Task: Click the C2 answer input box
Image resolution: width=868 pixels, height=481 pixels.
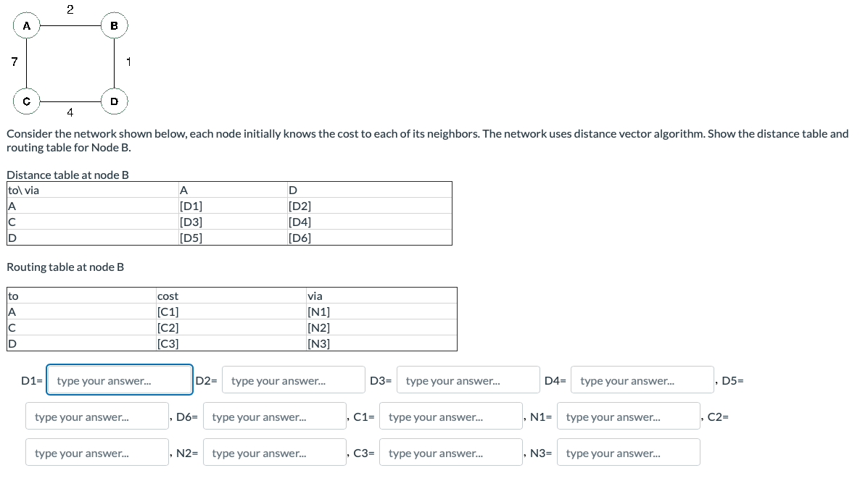Action: (96, 451)
